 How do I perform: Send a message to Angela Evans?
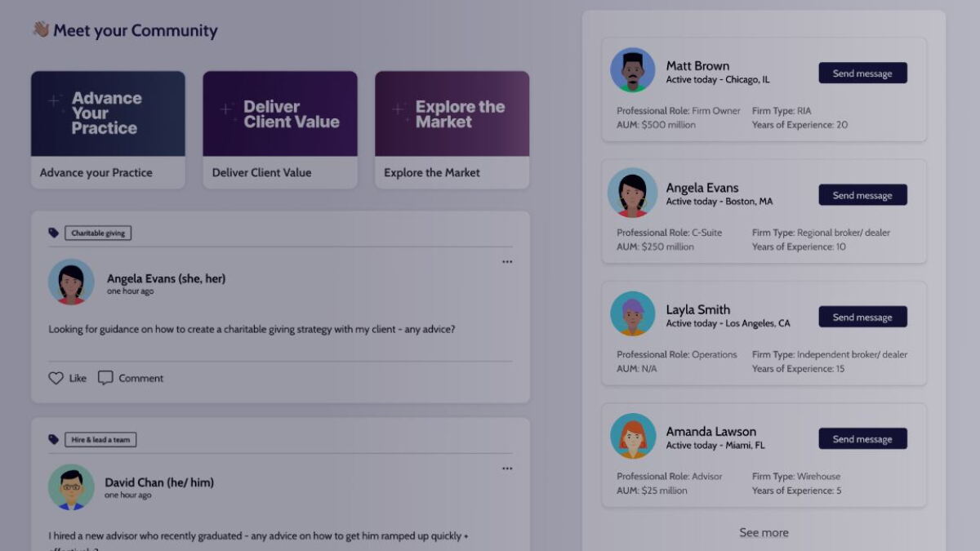862,195
